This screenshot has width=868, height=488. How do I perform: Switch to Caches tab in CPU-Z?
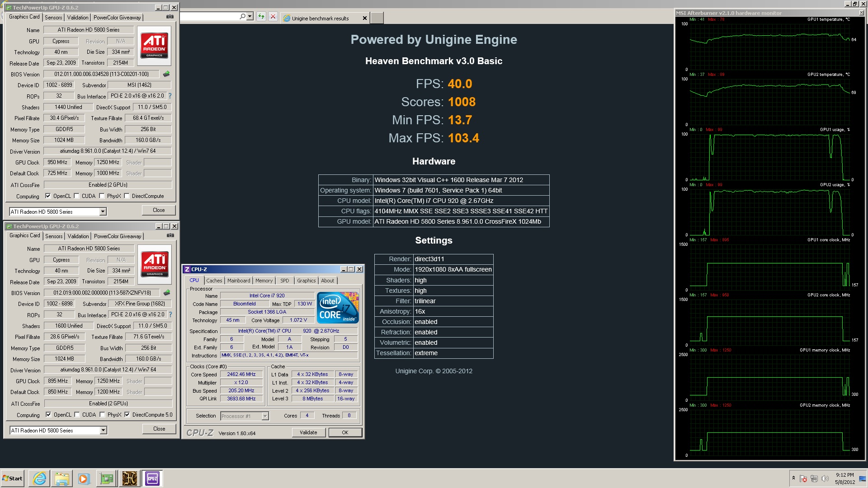point(214,281)
